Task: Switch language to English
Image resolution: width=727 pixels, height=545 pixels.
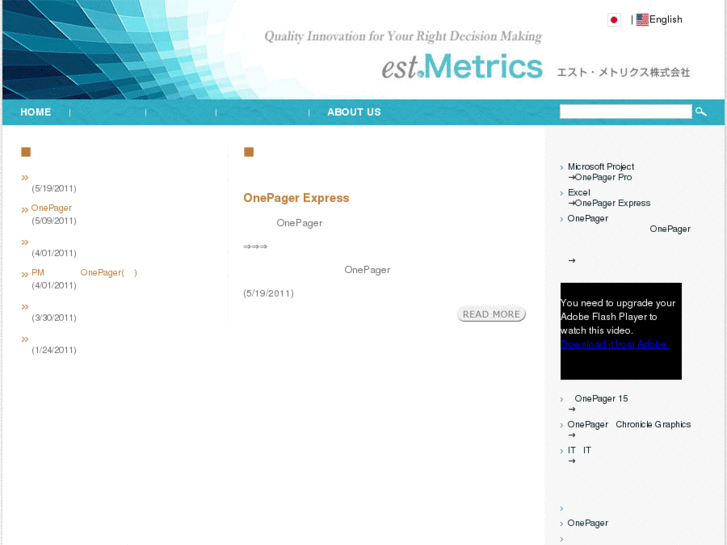Action: [x=665, y=19]
